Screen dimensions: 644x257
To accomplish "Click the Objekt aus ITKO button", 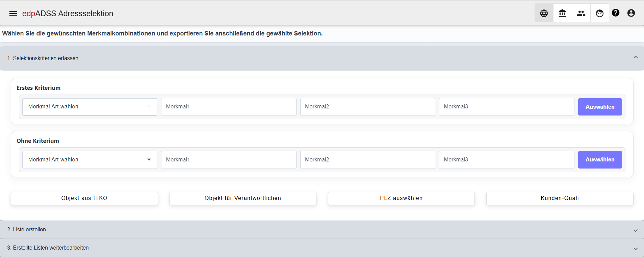I will point(84,198).
